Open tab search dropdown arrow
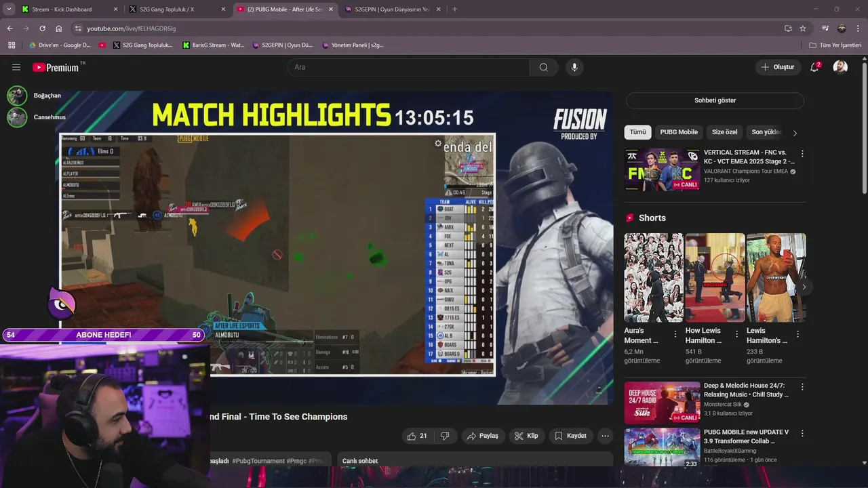The width and height of the screenshot is (868, 488). 9,9
